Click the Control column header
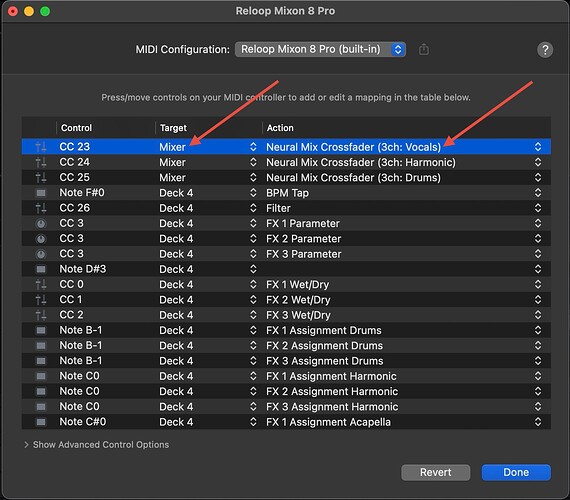 (76, 128)
